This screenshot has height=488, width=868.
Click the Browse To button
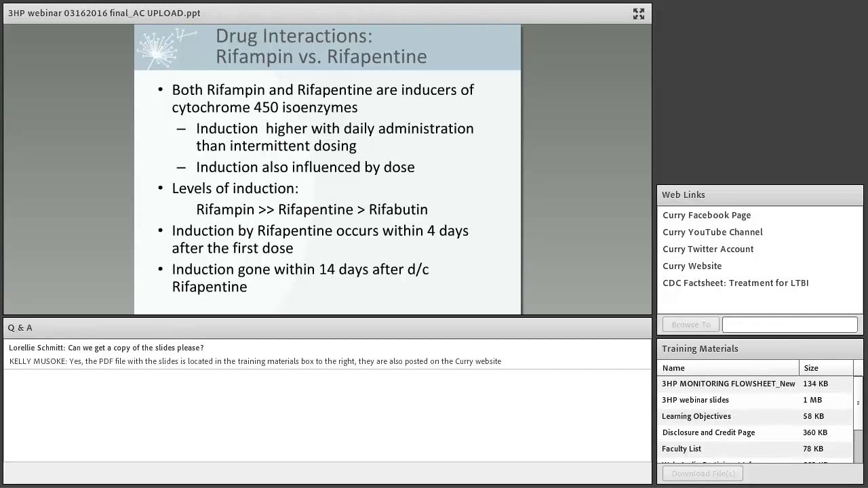point(691,325)
